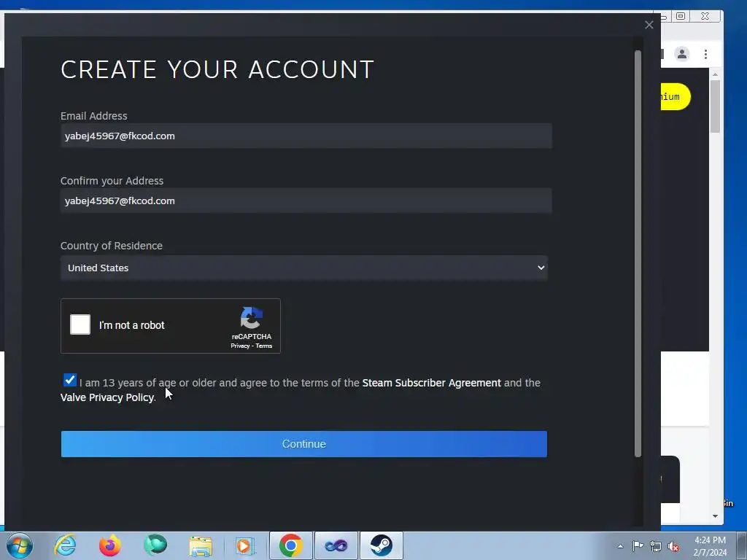Switch to the infinity-logo app in taskbar
Viewport: 747px width, 560px height.
336,545
